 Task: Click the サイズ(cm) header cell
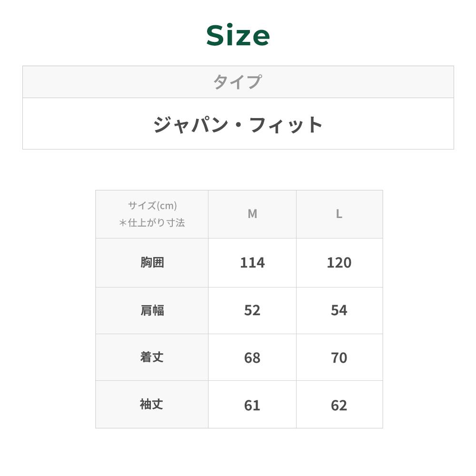tap(152, 206)
